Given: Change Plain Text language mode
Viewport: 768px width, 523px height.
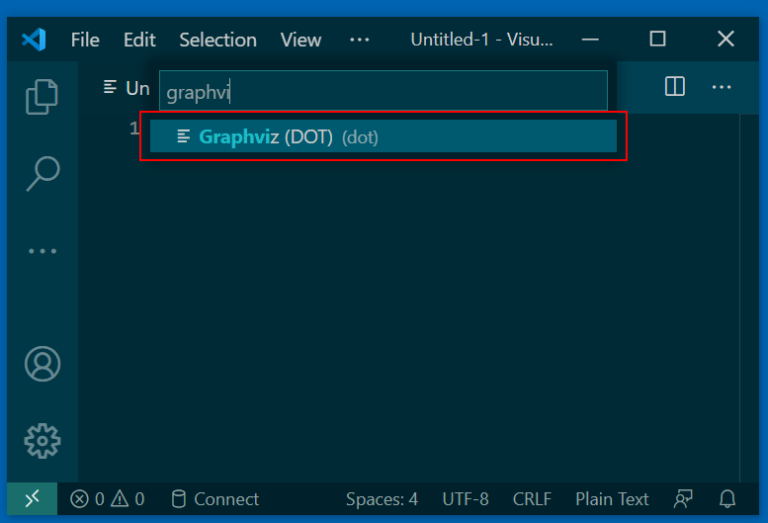Looking at the screenshot, I should coord(612,499).
